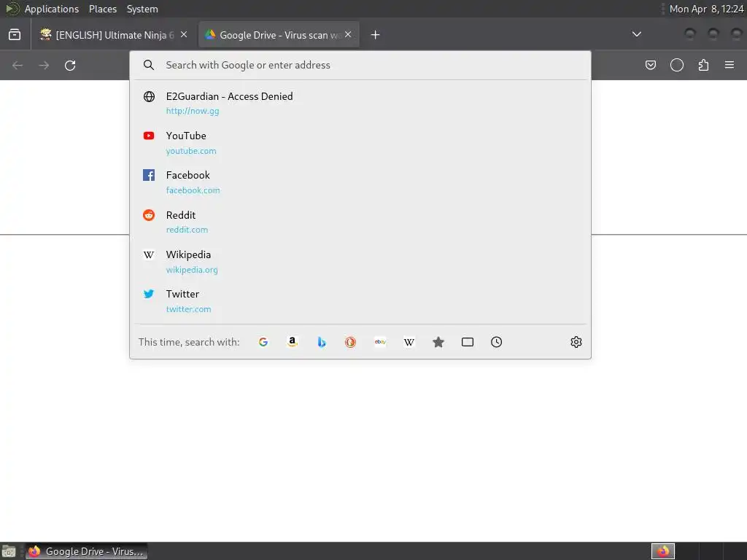Choose the Facebook suggestion title
This screenshot has height=560, width=747.
[x=187, y=175]
